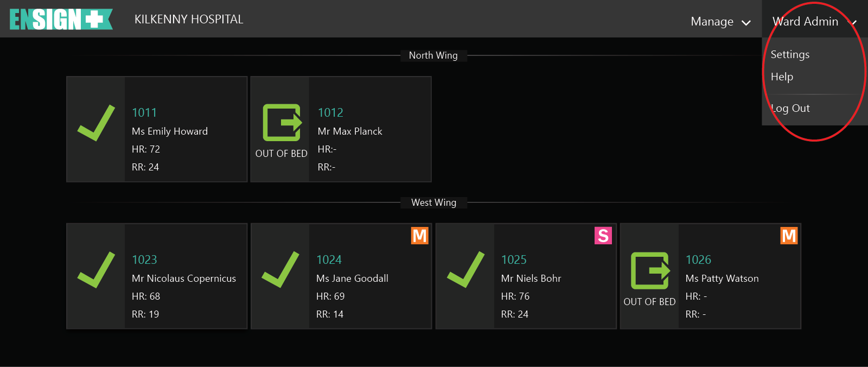Viewport: 868px width, 367px height.
Task: Click the green checkmark for bed 1024
Action: (x=280, y=270)
